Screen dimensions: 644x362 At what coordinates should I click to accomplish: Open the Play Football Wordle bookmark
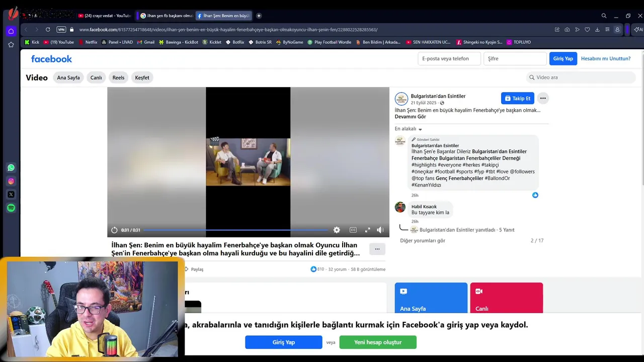pyautogui.click(x=329, y=42)
